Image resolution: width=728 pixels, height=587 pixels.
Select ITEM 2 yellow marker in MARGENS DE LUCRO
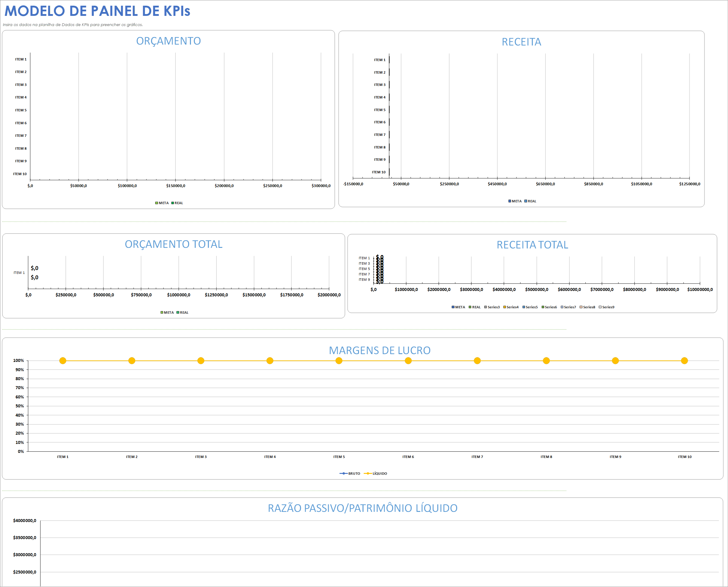132,361
